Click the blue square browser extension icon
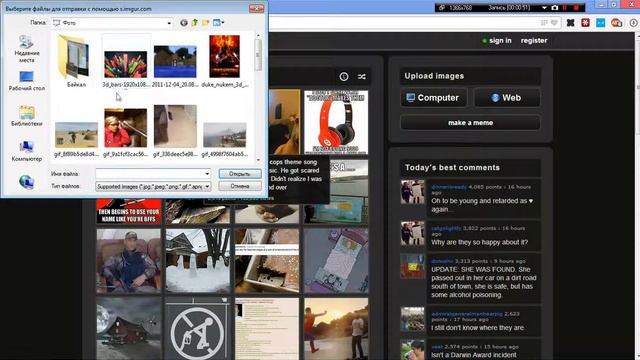The height and width of the screenshot is (360, 640). 600,23
